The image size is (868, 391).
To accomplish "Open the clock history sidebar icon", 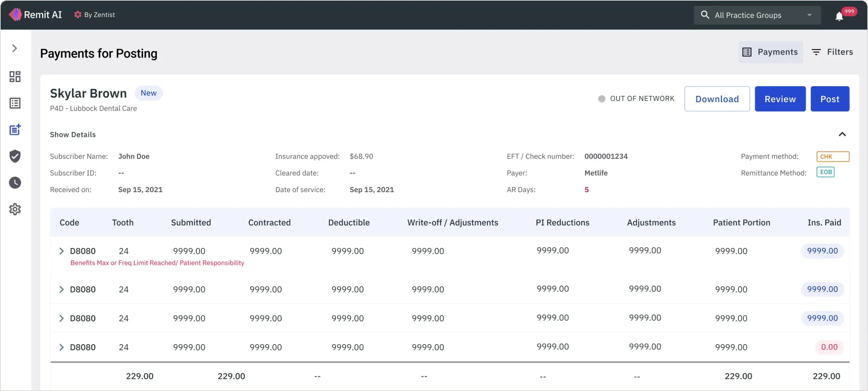I will point(15,183).
